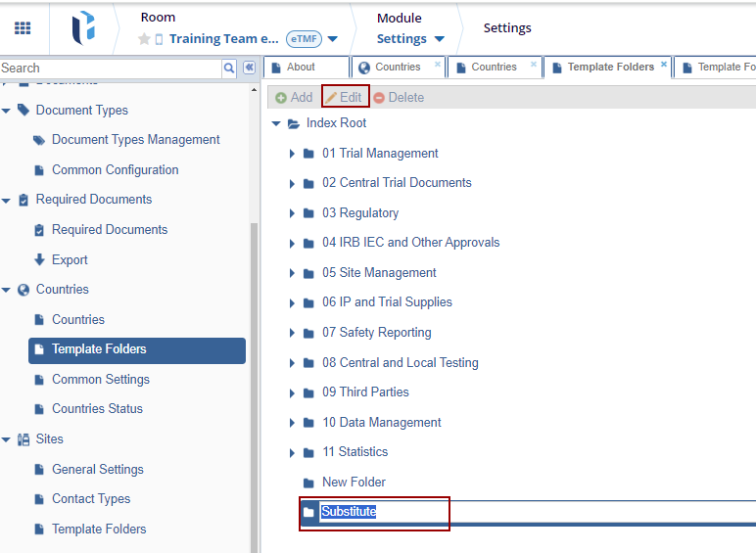Open the Room selector dropdown arrow
This screenshot has height=553, width=756.
333,39
